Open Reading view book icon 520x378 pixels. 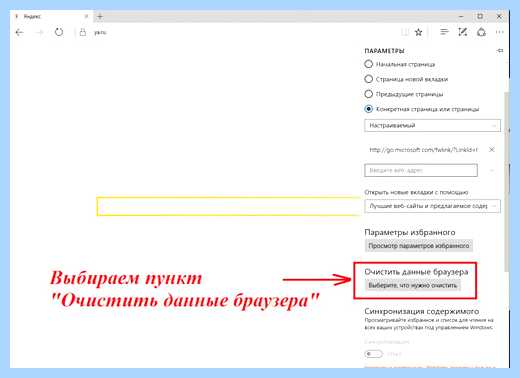click(x=404, y=32)
